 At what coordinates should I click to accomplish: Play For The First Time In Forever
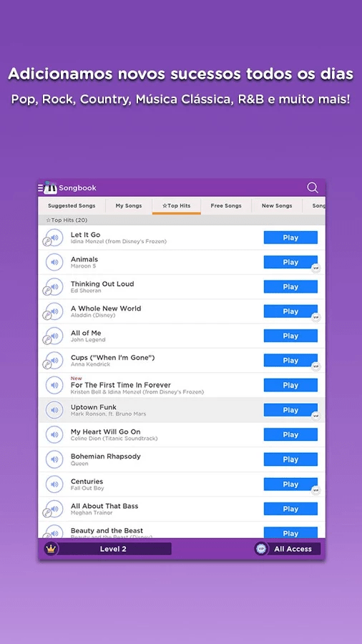coord(290,385)
